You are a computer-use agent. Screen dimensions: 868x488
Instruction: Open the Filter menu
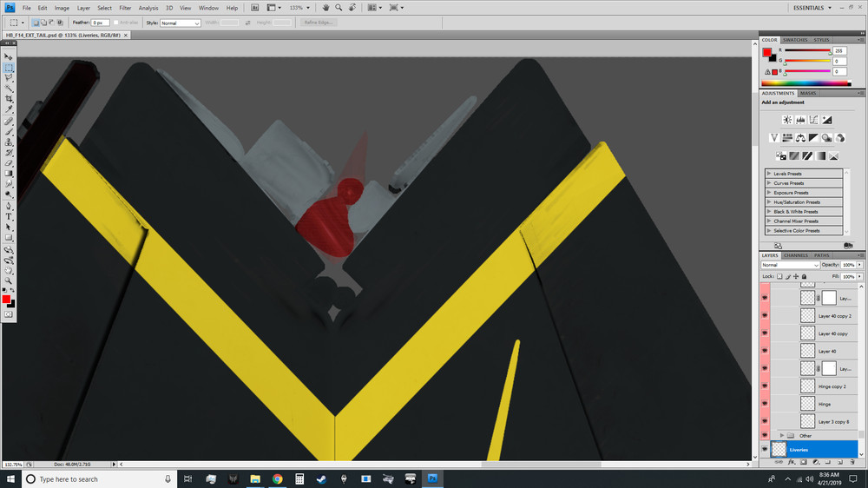[126, 8]
